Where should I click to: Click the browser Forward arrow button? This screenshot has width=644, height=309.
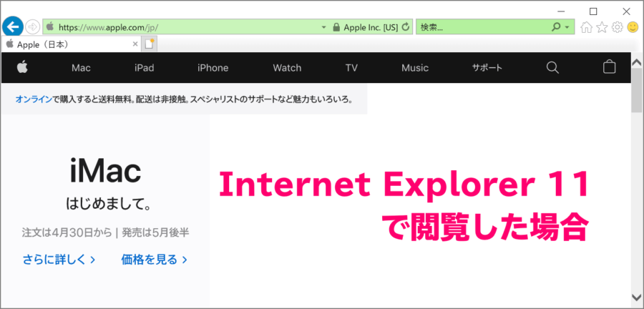tap(32, 27)
